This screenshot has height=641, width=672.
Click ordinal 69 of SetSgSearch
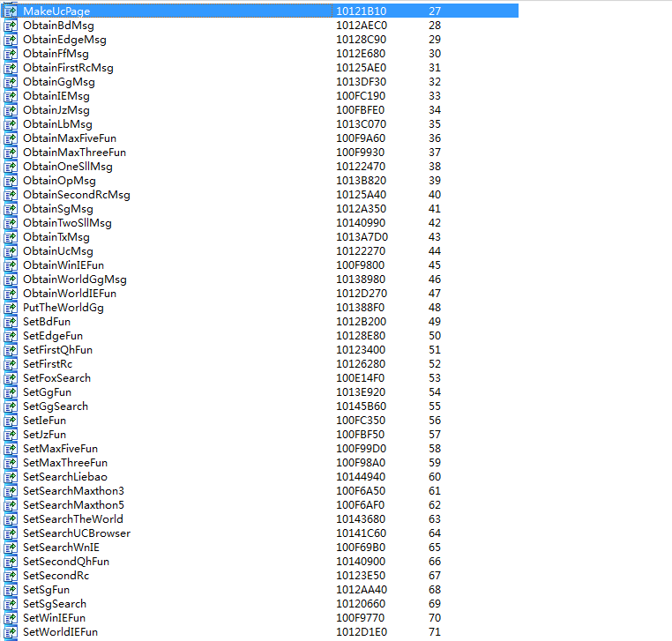(x=435, y=604)
